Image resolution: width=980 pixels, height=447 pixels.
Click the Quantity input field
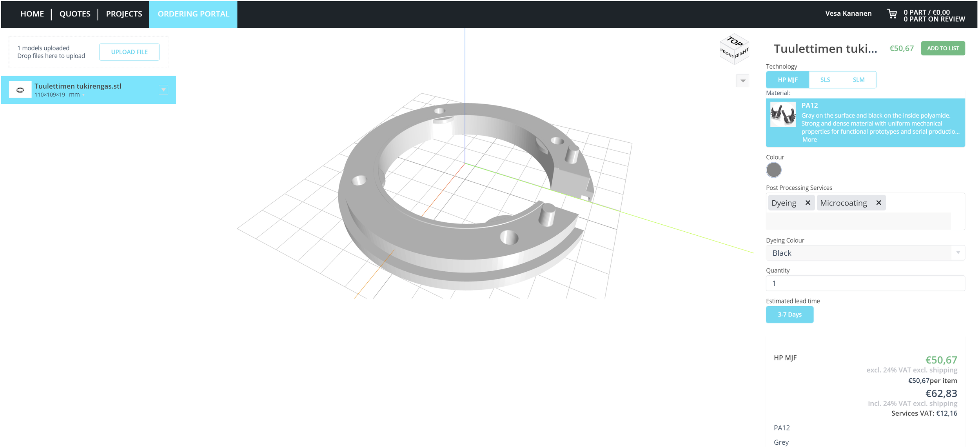pos(865,283)
